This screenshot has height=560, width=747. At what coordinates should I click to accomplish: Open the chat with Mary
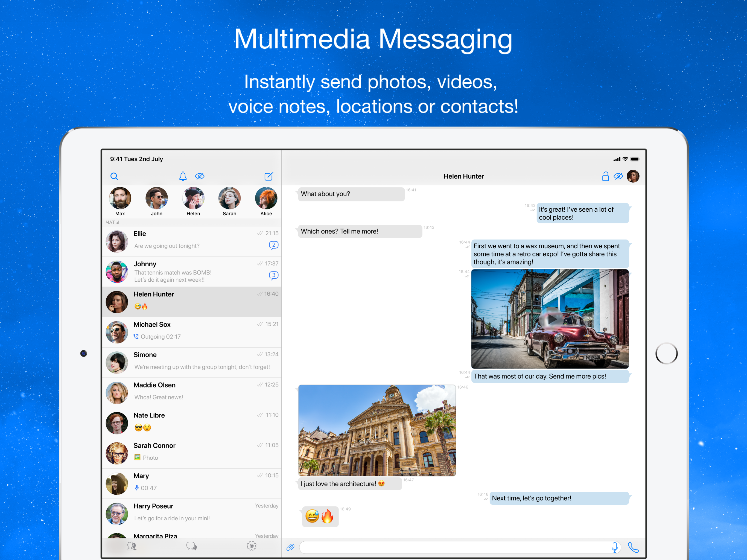[x=192, y=483]
